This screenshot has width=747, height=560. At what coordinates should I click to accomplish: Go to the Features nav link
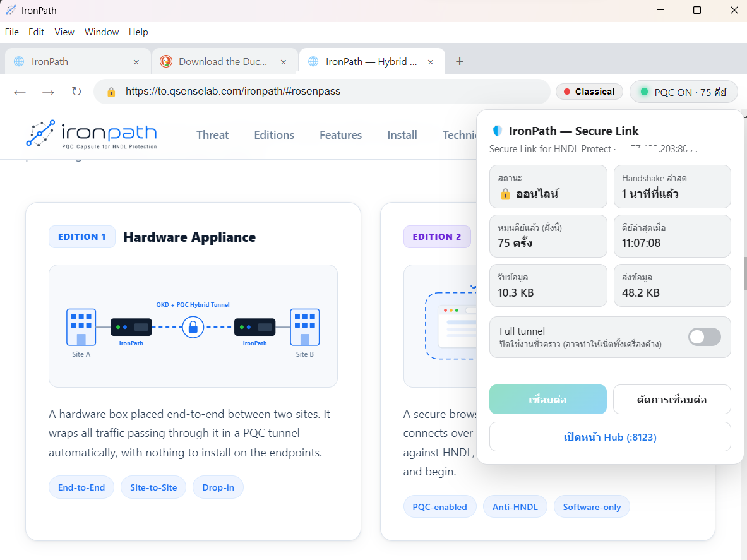pos(340,135)
